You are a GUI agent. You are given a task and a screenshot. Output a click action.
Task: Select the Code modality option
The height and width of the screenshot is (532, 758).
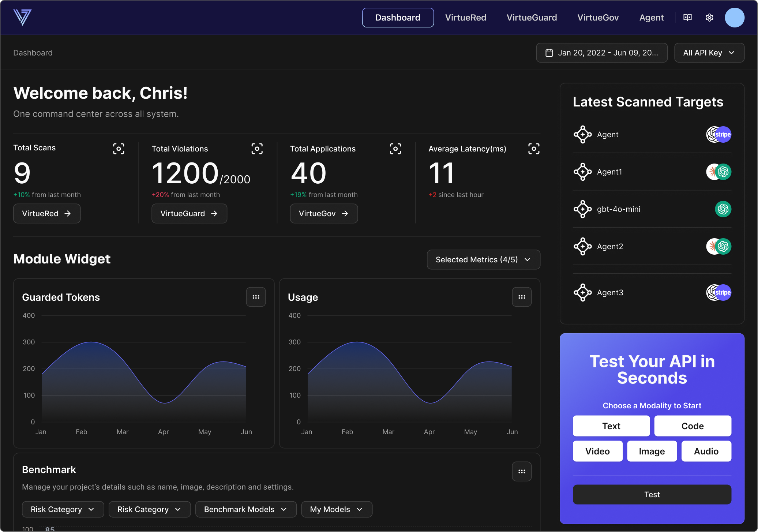(x=692, y=426)
